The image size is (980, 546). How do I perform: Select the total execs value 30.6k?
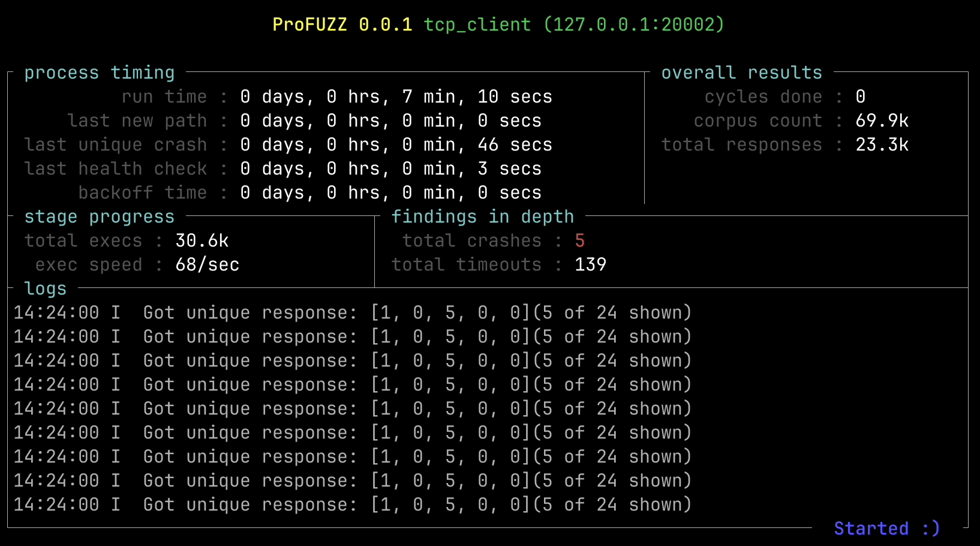tap(202, 241)
